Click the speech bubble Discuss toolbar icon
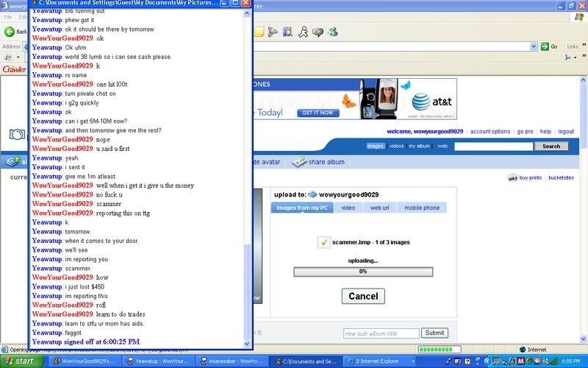 click(x=318, y=32)
